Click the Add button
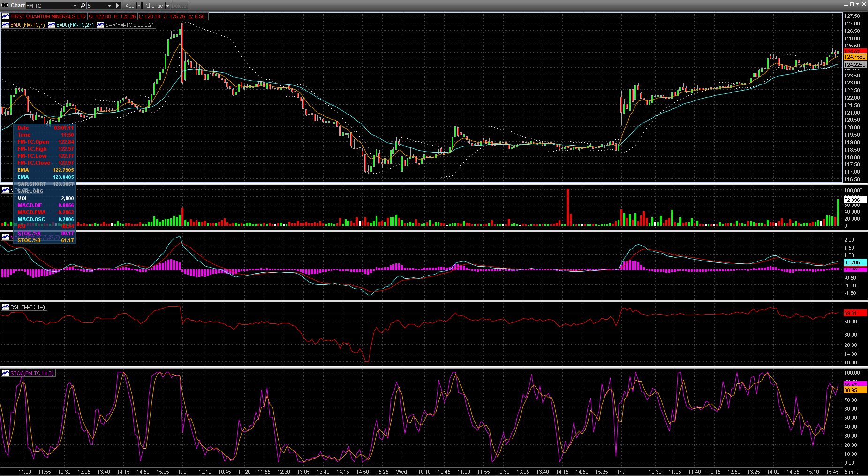 pyautogui.click(x=130, y=6)
